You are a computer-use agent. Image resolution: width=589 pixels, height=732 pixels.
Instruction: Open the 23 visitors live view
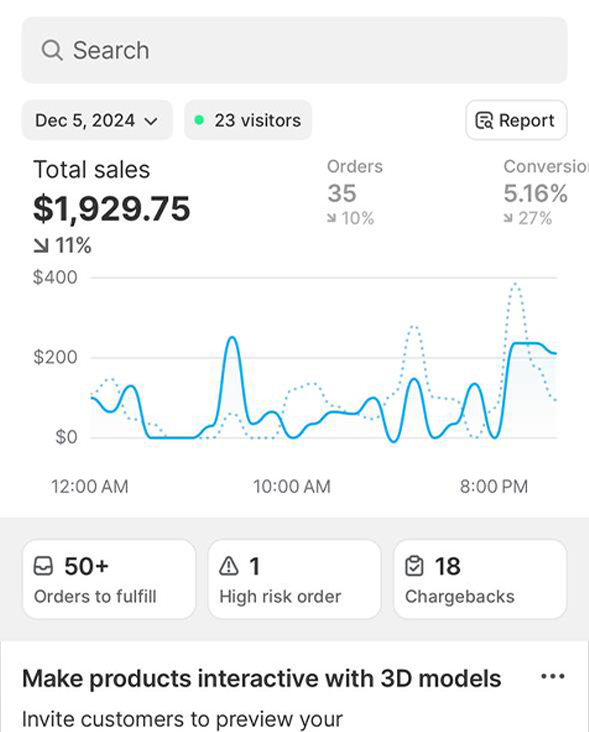click(248, 120)
